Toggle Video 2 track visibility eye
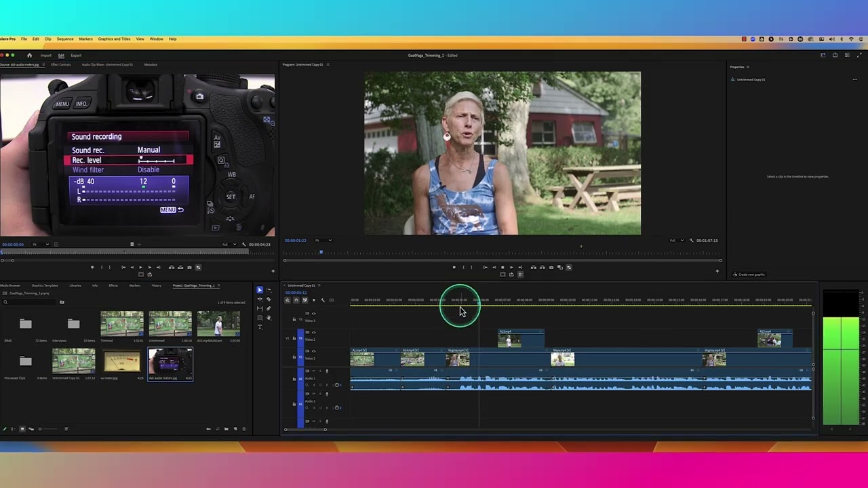868x488 pixels. (x=314, y=332)
